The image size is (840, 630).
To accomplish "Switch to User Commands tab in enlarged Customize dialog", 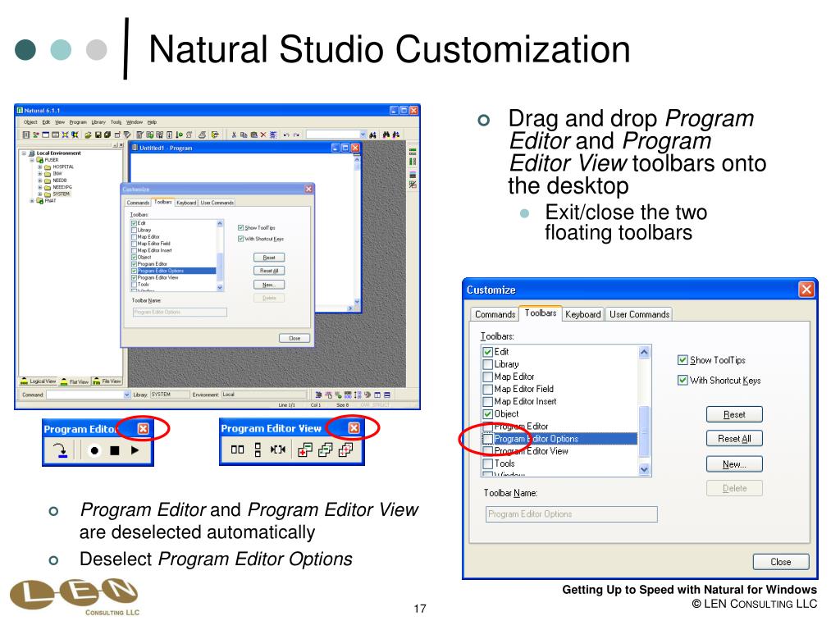I will (x=639, y=314).
